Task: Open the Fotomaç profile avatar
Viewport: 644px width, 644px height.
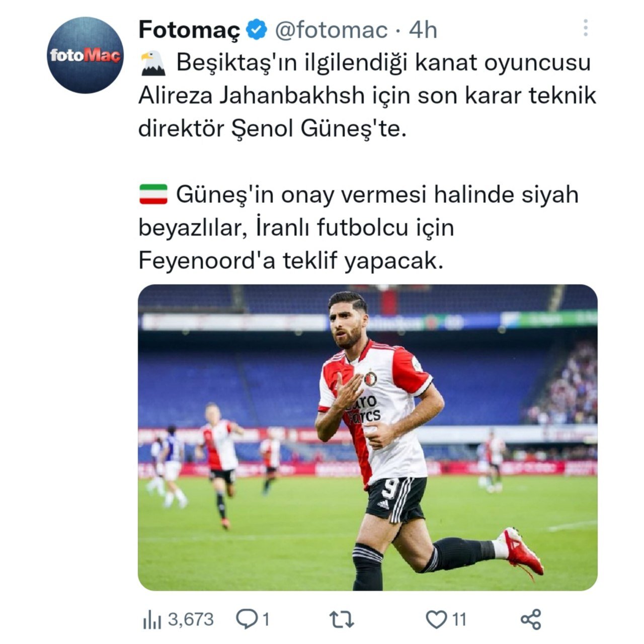Action: click(86, 55)
